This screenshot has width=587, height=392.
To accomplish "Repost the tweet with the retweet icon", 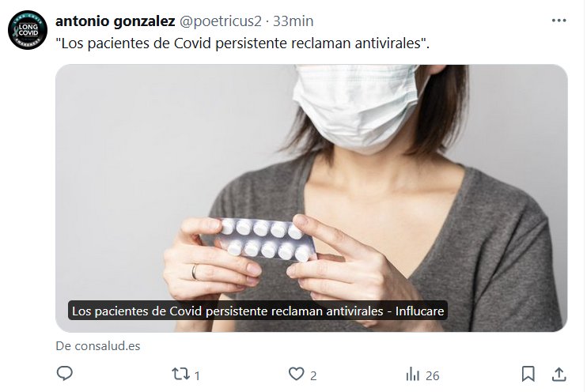I will tap(180, 374).
